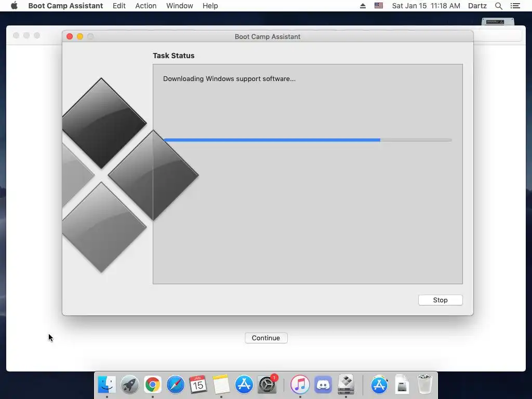This screenshot has height=399, width=532.
Task: Open the Window menu
Action: click(x=179, y=6)
